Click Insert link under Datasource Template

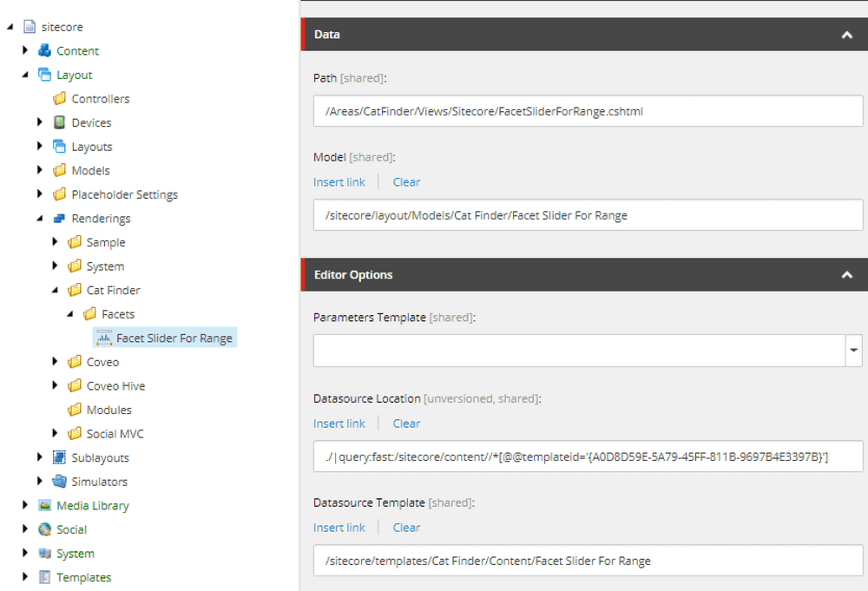click(339, 528)
